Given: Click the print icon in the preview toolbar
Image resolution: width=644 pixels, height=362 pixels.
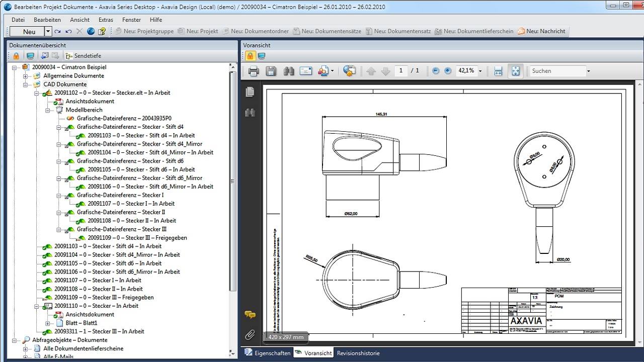Looking at the screenshot, I should (254, 71).
